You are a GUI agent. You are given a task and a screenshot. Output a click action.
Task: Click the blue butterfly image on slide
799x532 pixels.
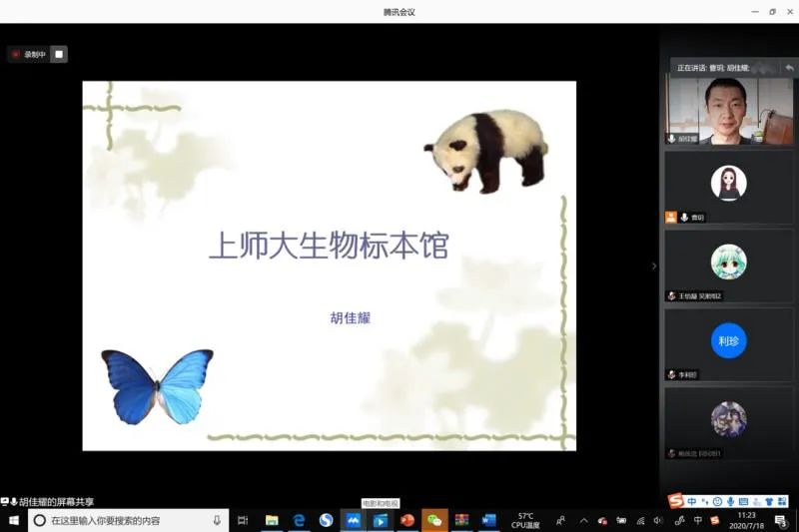coord(157,385)
